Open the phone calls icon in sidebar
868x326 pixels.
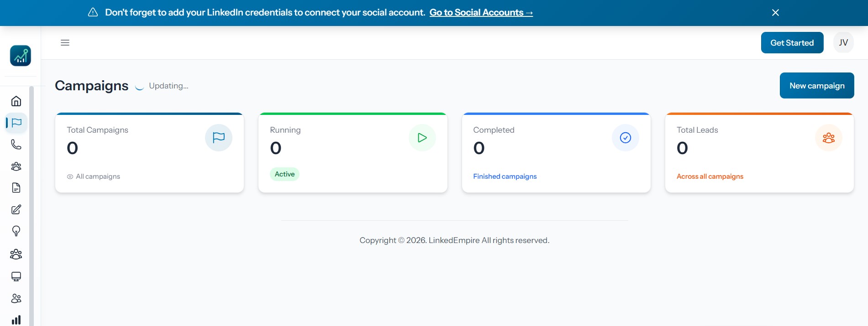pyautogui.click(x=16, y=145)
